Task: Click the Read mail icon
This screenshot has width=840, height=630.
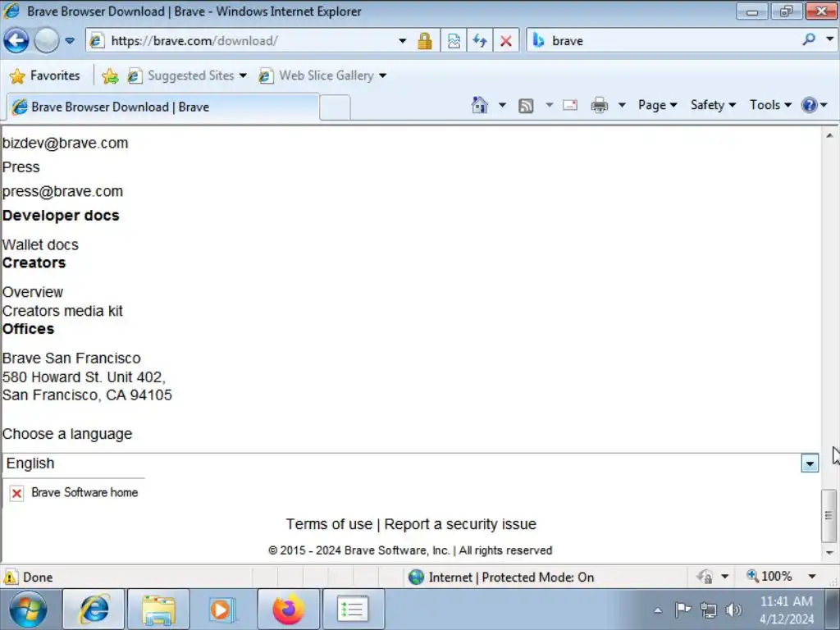Action: tap(570, 105)
